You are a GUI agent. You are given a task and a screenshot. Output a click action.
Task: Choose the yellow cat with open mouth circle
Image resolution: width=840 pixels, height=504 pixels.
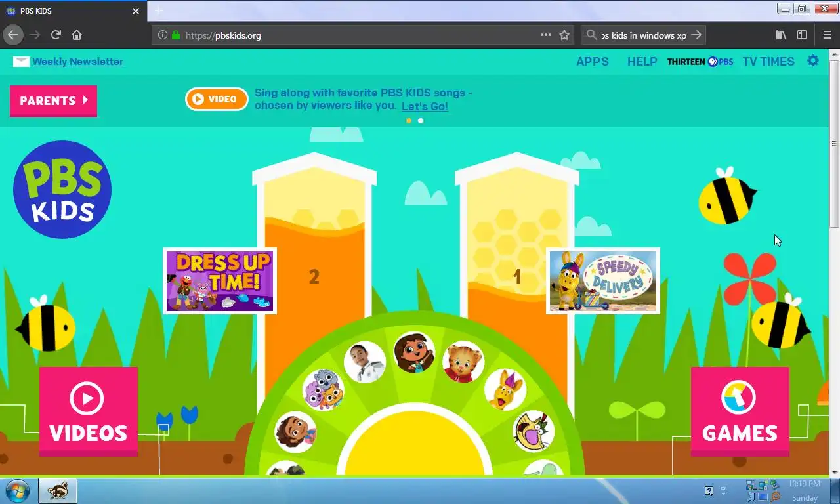click(534, 431)
